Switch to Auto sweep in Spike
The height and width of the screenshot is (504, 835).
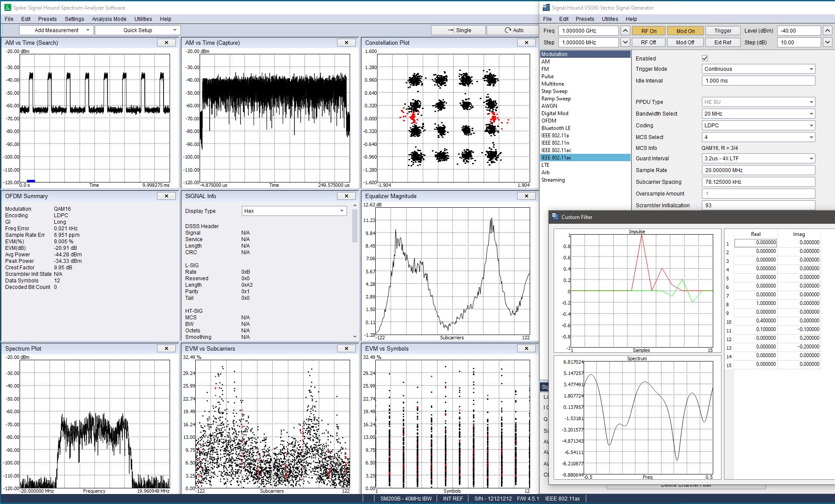[x=513, y=30]
